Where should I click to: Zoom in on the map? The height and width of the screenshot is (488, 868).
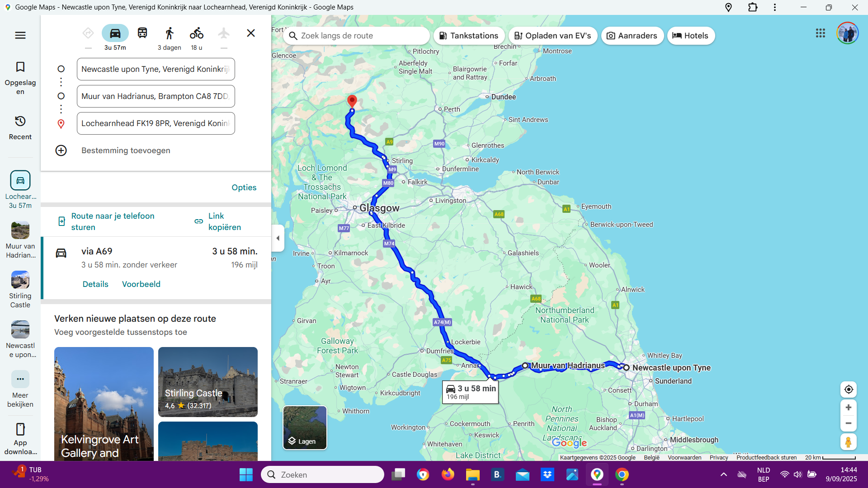point(848,408)
